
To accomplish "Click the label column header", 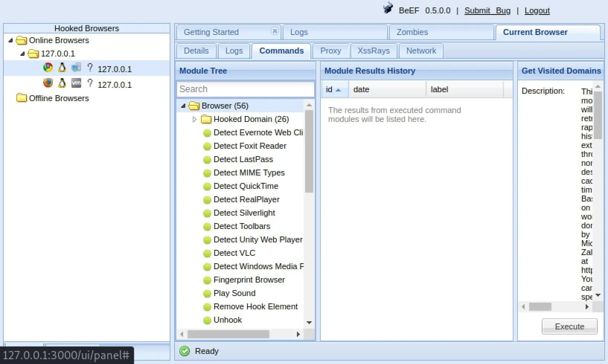I will pos(465,90).
